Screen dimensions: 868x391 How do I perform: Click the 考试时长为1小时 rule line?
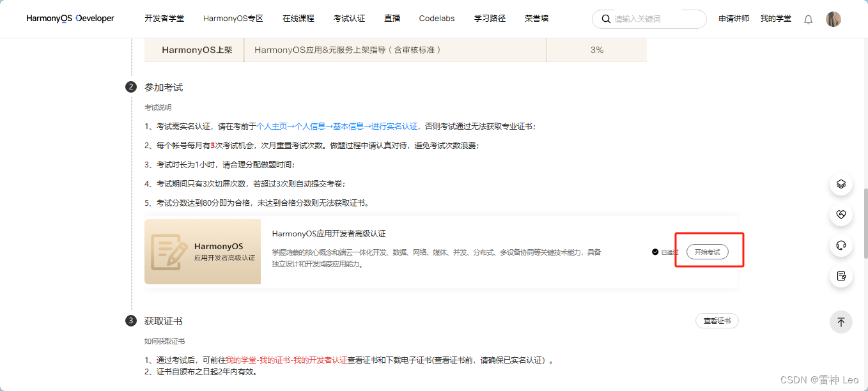(220, 165)
